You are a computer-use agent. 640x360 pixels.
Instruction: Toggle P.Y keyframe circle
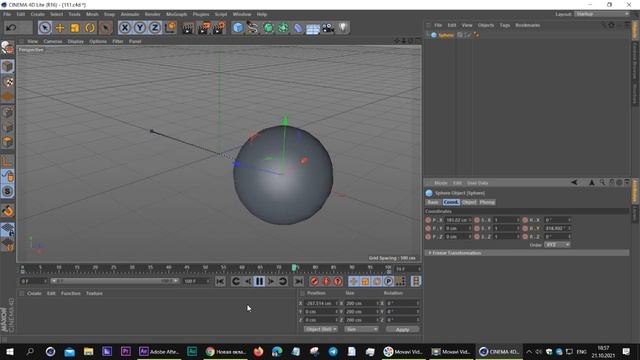tap(428, 228)
